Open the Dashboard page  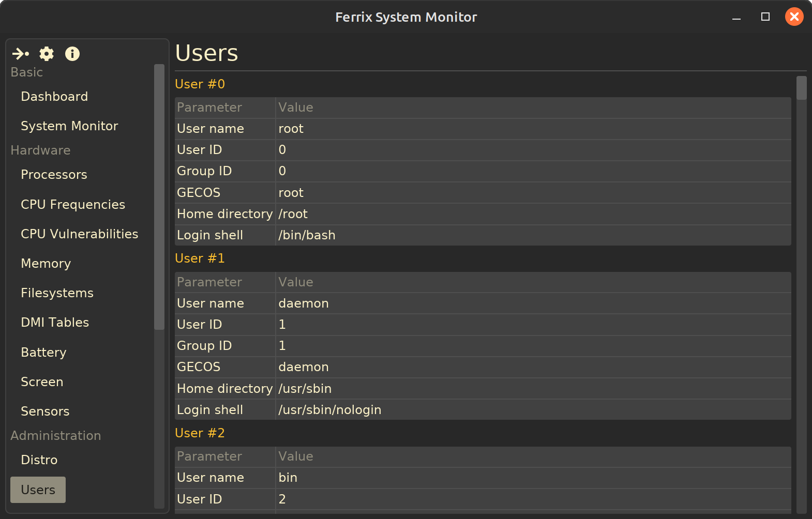(54, 97)
